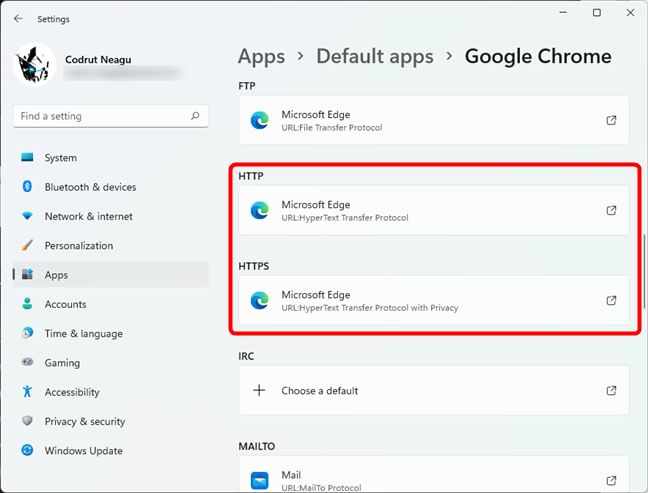648x493 pixels.
Task: Open Network & internet category
Action: 110,216
